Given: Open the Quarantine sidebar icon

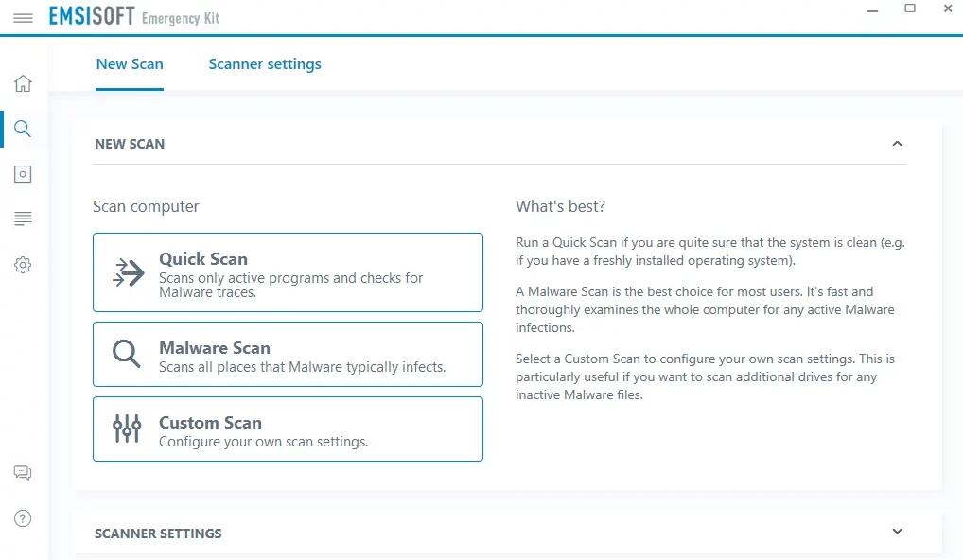Looking at the screenshot, I should (24, 174).
